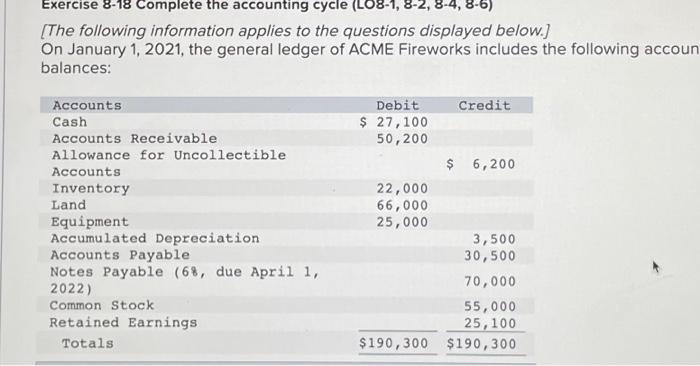This screenshot has width=700, height=366.
Task: Click the Debit column header
Action: pos(397,106)
